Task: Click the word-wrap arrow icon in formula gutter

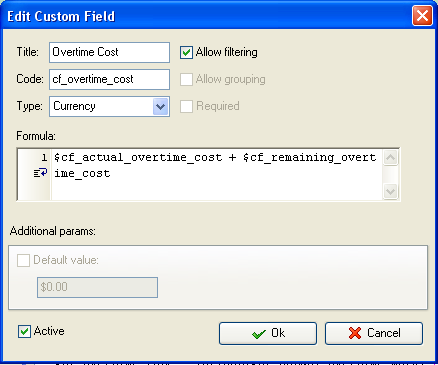Action: [41, 173]
